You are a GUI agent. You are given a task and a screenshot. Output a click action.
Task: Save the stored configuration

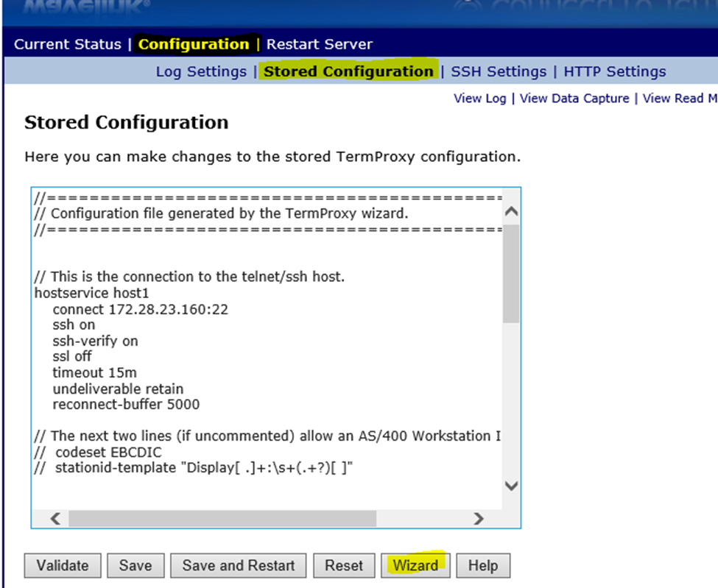tap(135, 565)
